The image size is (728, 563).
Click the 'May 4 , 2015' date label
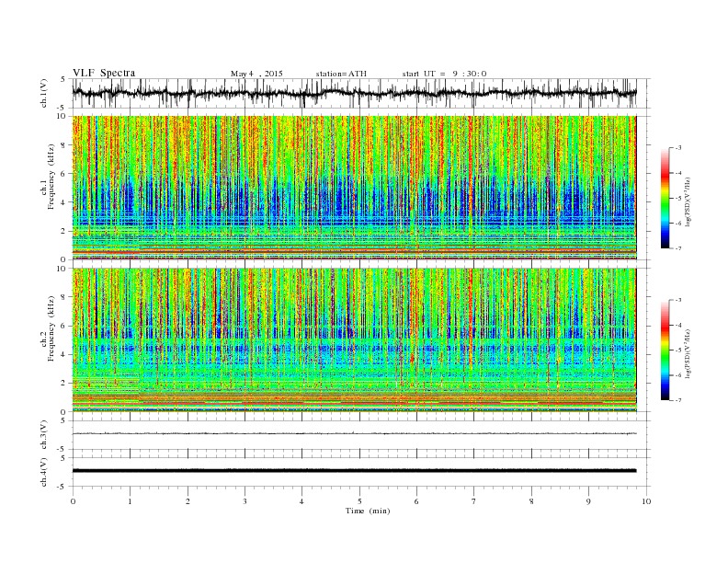(x=256, y=74)
